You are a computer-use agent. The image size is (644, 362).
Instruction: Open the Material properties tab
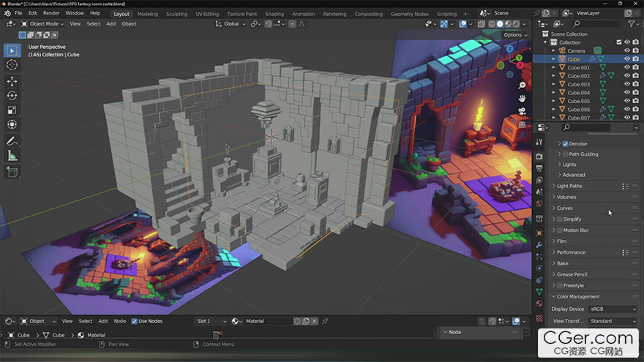coord(539,303)
